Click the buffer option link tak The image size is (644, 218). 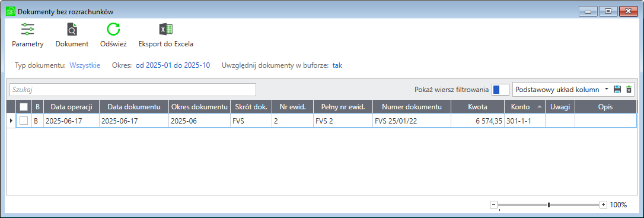click(337, 65)
